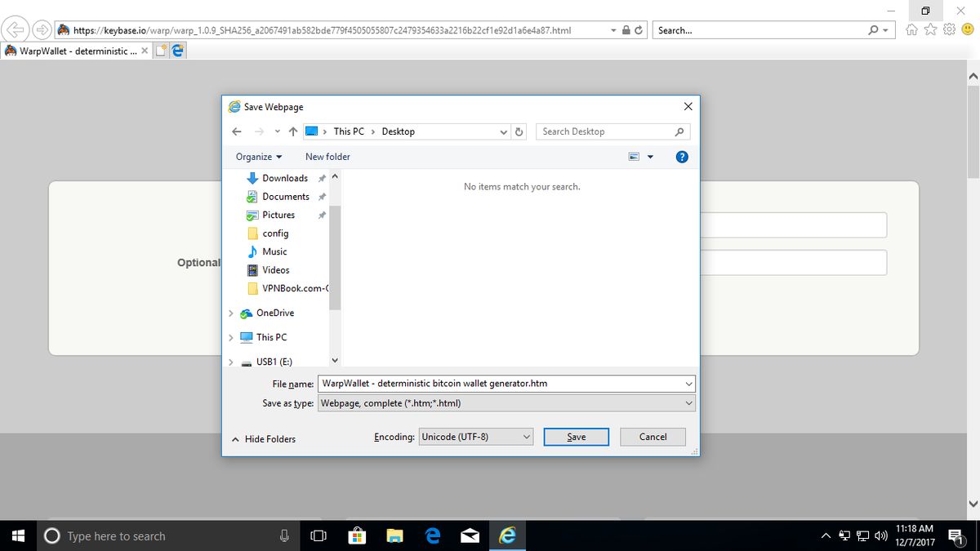Save the webpage with the Save button
Viewport: 980px width, 551px height.
576,437
